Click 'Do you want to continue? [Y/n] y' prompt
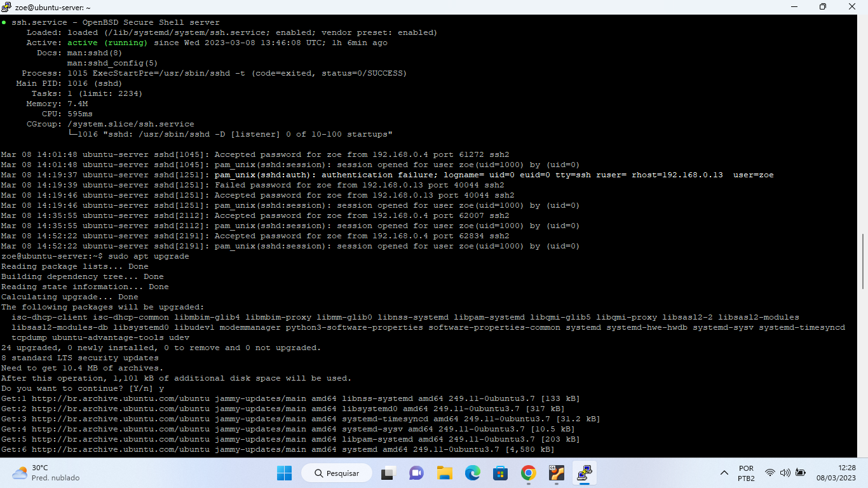This screenshot has width=868, height=488. (x=83, y=388)
